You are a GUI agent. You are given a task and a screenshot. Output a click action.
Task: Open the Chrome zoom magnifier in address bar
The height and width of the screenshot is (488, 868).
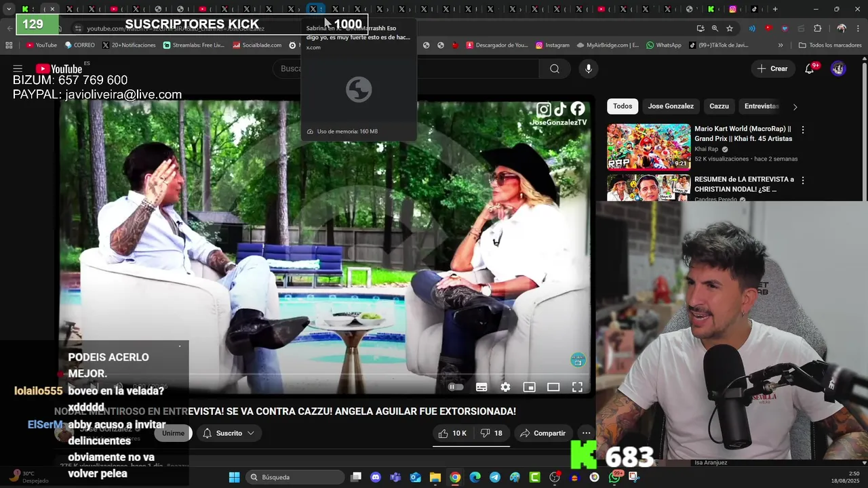pos(715,28)
